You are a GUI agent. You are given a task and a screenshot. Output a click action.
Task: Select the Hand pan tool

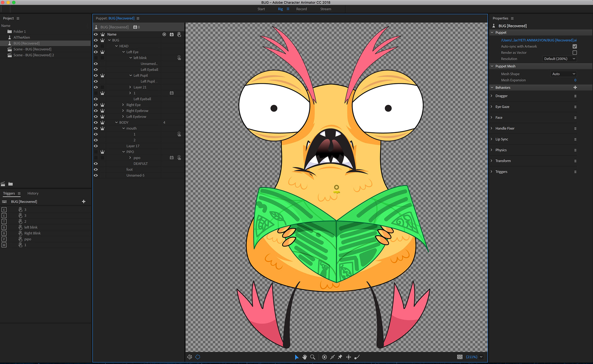point(305,357)
